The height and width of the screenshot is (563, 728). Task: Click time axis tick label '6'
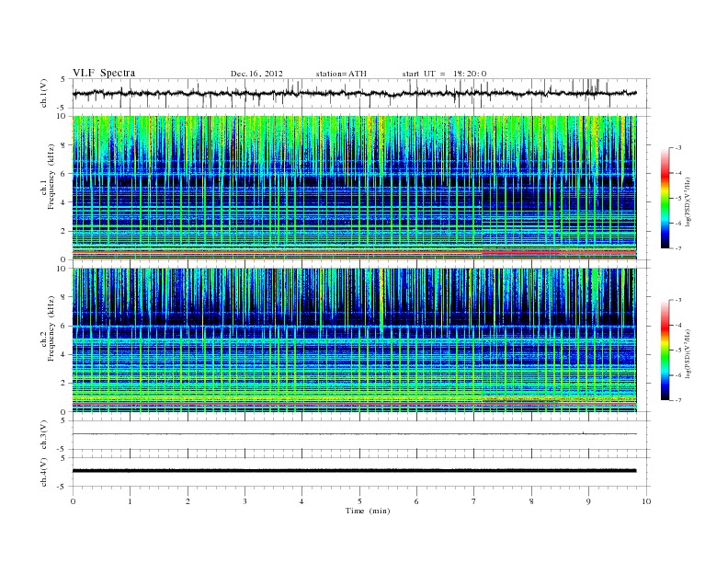(x=416, y=501)
